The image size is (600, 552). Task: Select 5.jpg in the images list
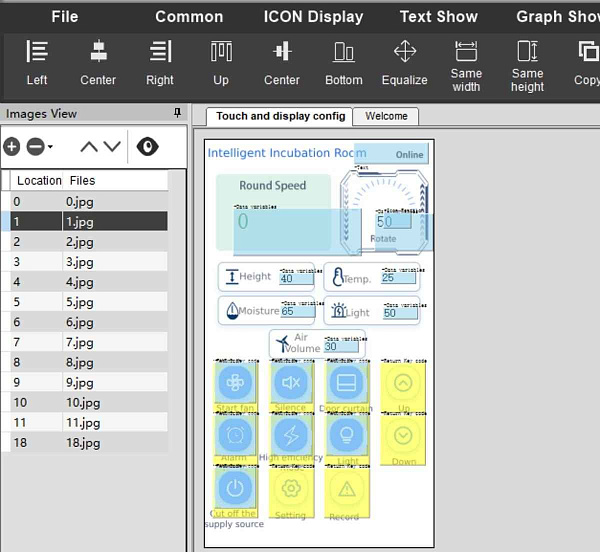(x=79, y=302)
